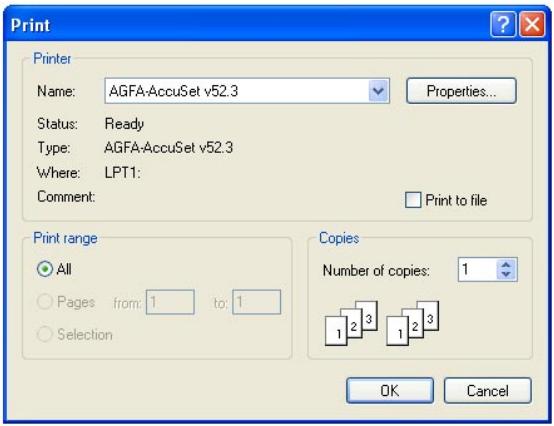The image size is (554, 426).
Task: Increase number of copies with up arrow
Action: pos(506,265)
